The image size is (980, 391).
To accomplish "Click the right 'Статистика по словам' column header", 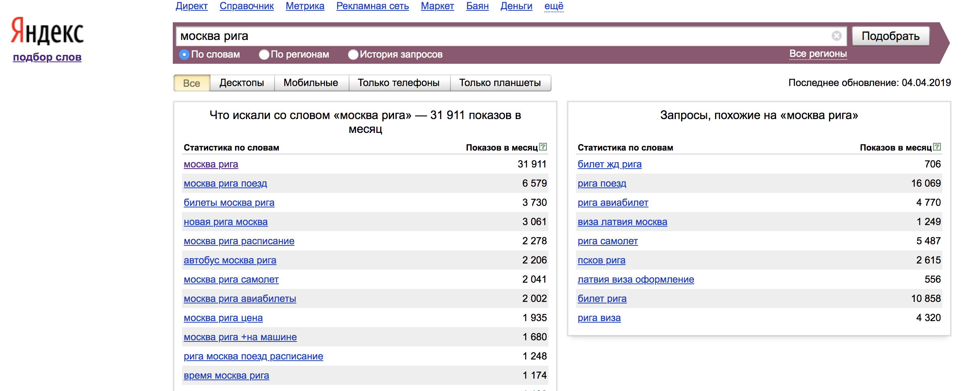I will pyautogui.click(x=625, y=147).
